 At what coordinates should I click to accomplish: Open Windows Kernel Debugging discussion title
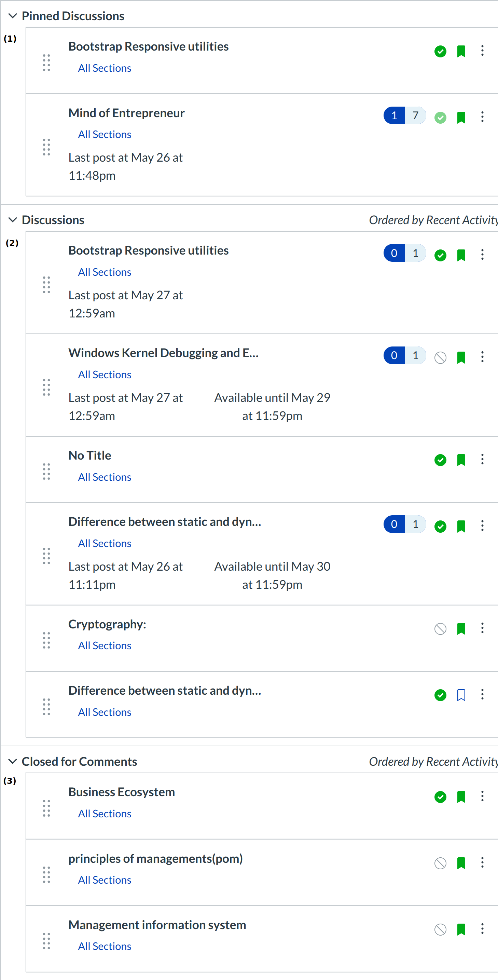pyautogui.click(x=164, y=353)
